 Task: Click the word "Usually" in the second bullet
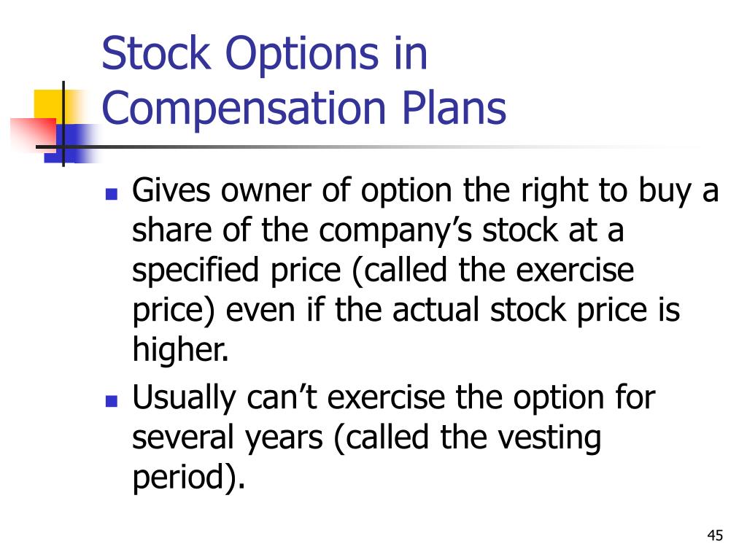(x=184, y=399)
